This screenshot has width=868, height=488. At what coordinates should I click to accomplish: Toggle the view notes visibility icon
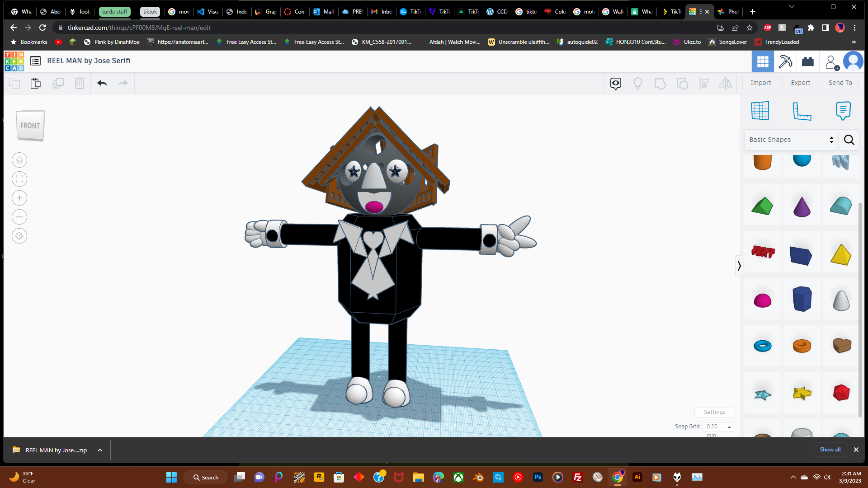pos(615,83)
